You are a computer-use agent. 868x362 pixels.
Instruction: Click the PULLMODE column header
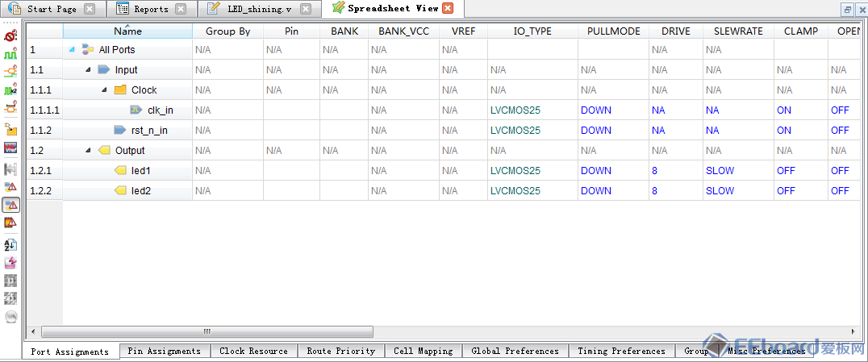(x=613, y=31)
